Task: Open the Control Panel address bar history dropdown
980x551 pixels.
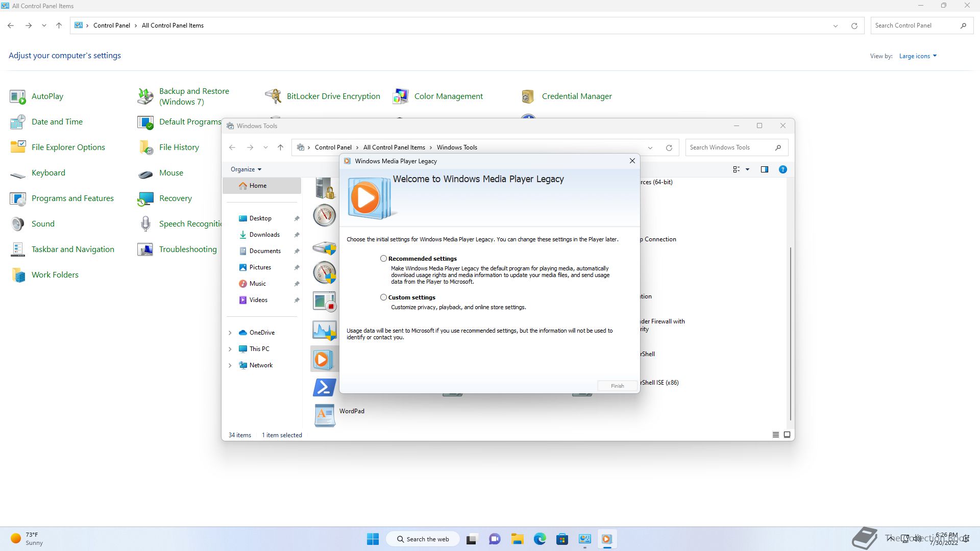Action: (x=836, y=26)
